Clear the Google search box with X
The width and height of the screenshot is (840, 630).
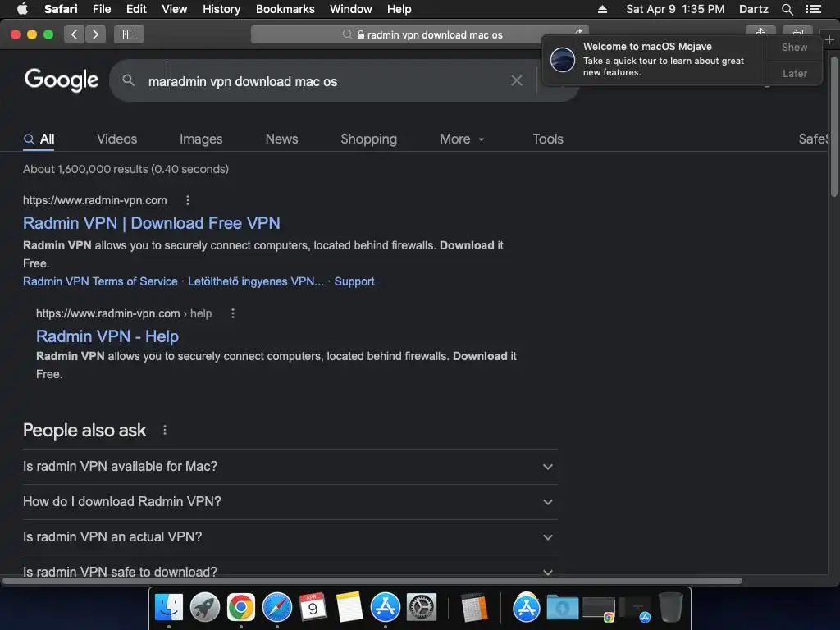[x=517, y=80]
